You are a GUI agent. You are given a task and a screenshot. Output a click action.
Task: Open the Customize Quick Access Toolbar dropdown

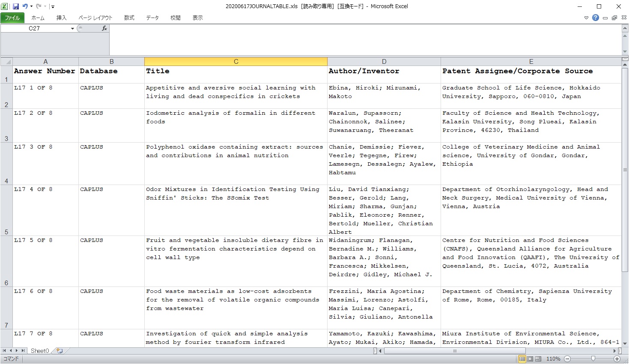(x=53, y=6)
